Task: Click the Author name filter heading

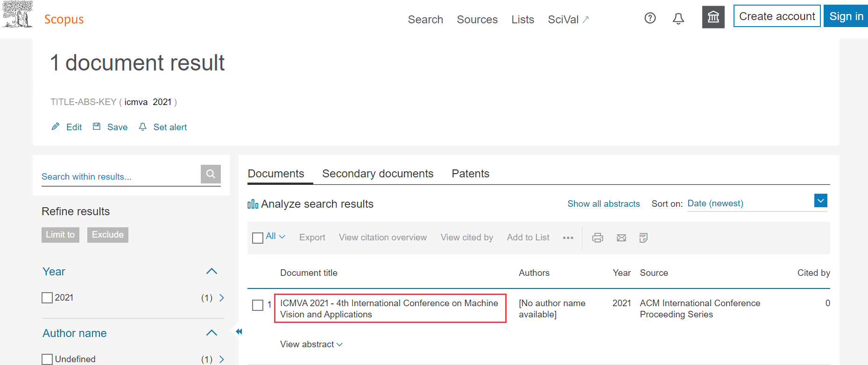Action: click(x=75, y=333)
